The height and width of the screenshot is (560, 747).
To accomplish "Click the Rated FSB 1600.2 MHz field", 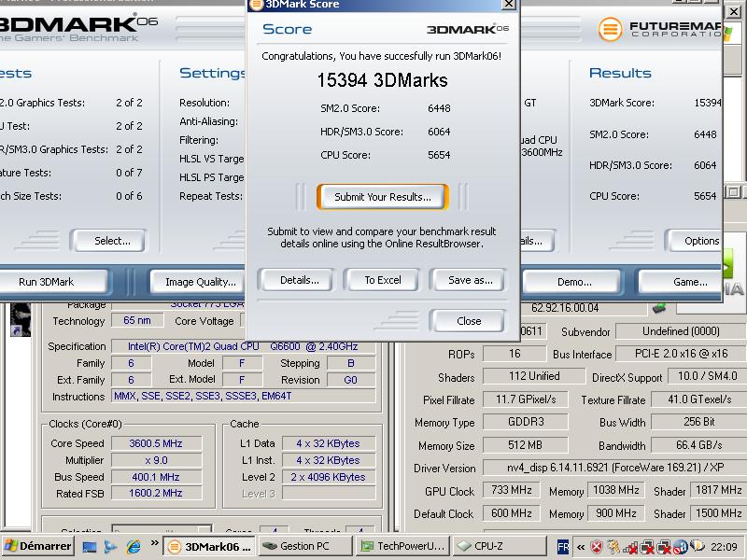I will click(156, 494).
